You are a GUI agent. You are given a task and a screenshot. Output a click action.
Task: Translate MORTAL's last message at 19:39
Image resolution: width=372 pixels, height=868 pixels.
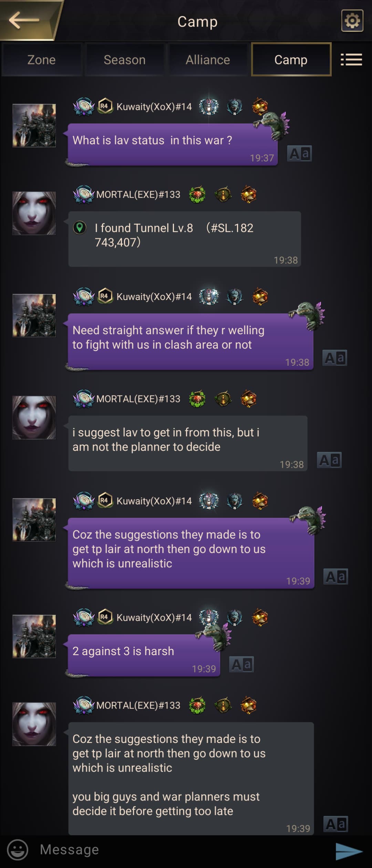(x=336, y=824)
